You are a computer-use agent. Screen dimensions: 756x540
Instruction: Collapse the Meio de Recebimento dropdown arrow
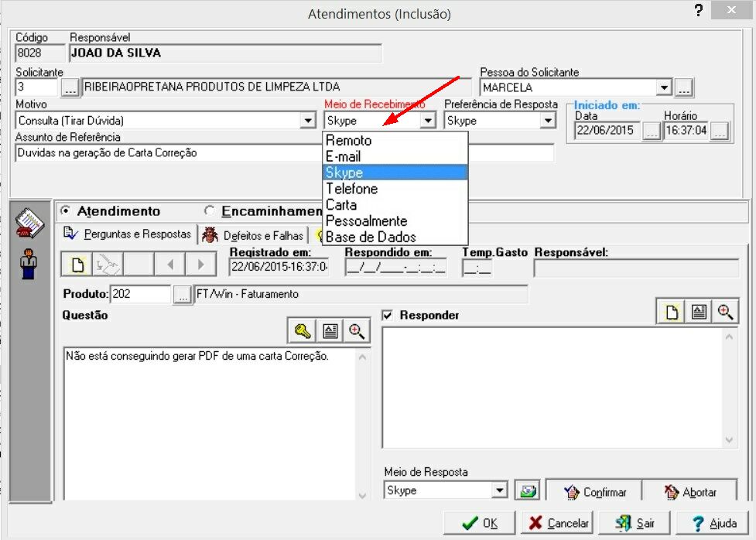click(x=428, y=120)
